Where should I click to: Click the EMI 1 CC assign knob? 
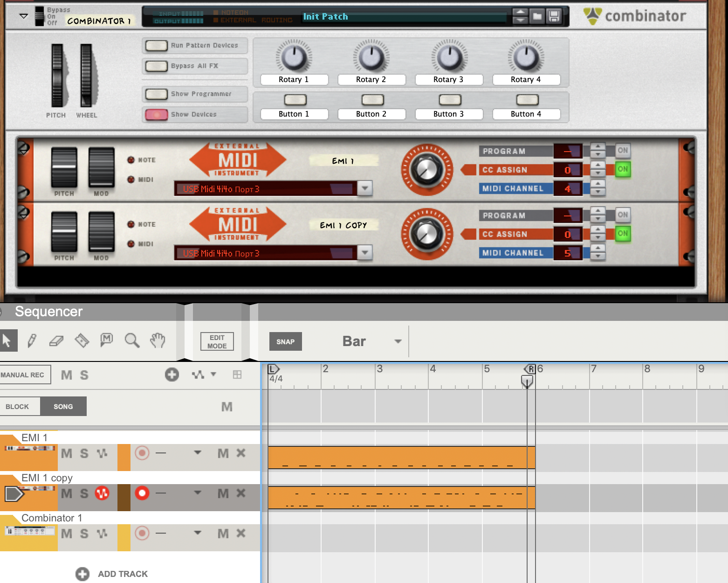[x=427, y=170]
